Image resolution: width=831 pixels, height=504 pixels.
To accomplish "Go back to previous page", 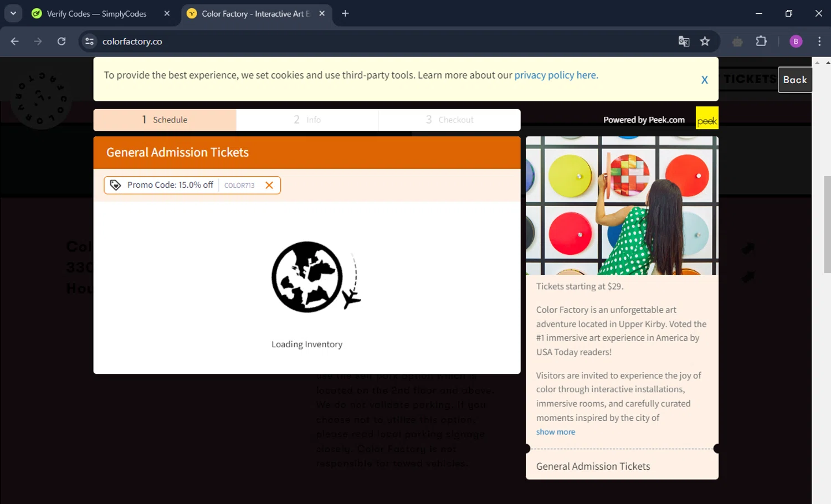I will [x=15, y=42].
